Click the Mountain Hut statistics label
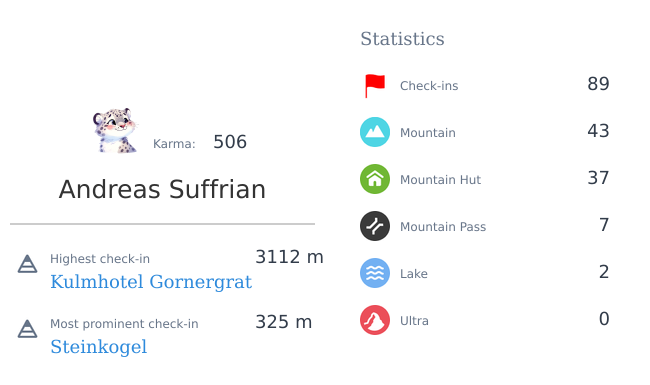This screenshot has height=385, width=650. pyautogui.click(x=440, y=180)
